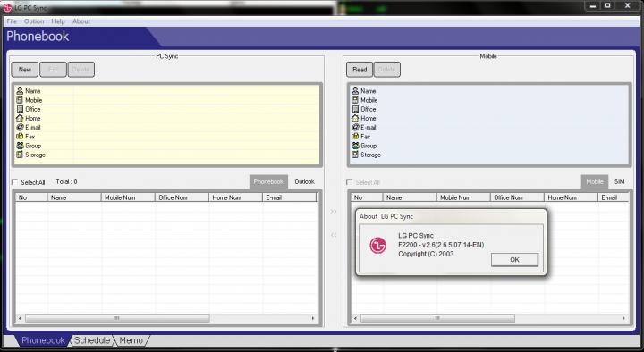644x352 pixels.
Task: Click Mobile list scrollbar left arrow
Action: [356, 318]
